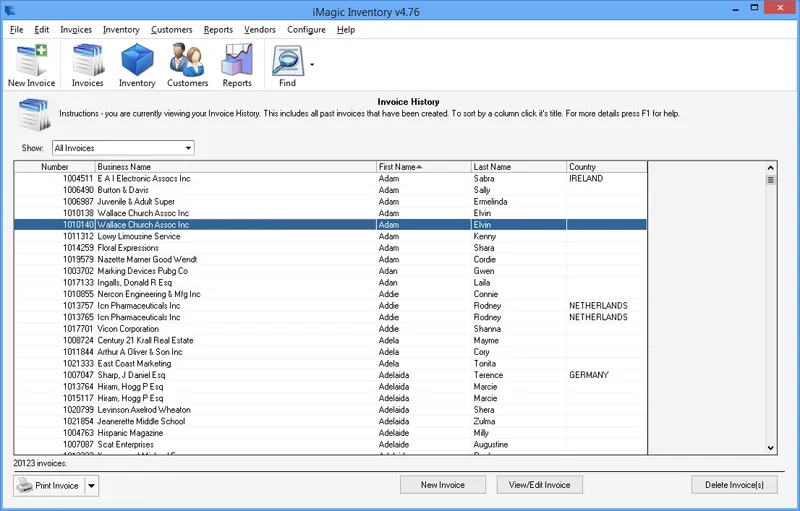Open the Invoices menu
Viewport: 800px width, 511px height.
(76, 30)
